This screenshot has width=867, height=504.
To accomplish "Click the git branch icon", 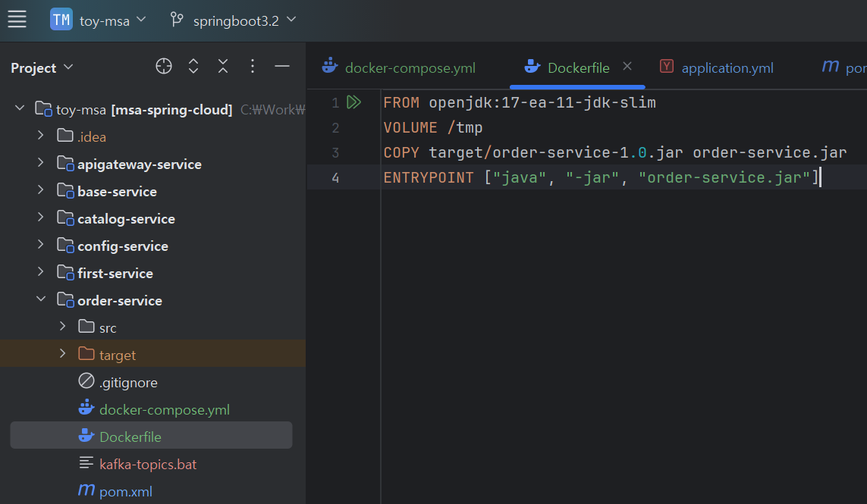I will click(x=177, y=20).
